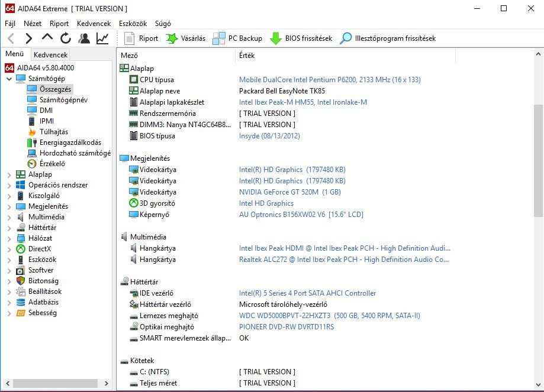544x392 pixels.
Task: Open the Kedvencek menu in the menu bar
Action: pos(94,24)
